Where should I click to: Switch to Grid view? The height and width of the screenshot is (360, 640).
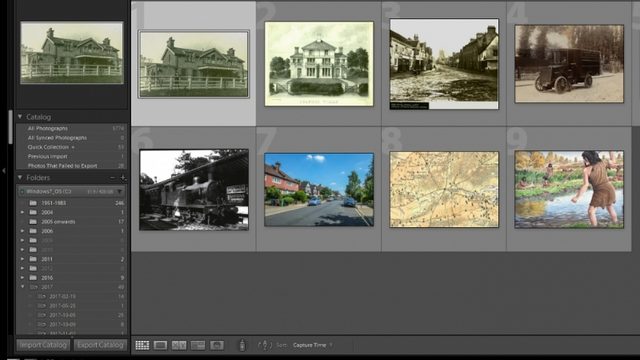142,345
